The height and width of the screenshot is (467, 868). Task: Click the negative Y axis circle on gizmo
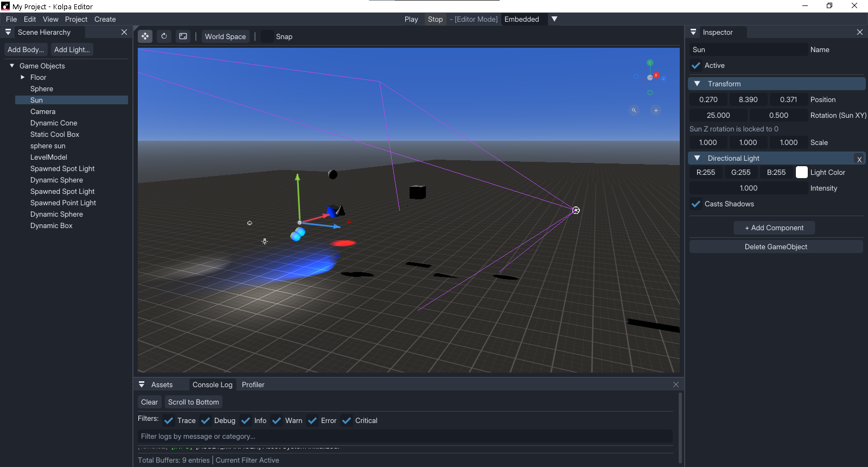point(650,93)
